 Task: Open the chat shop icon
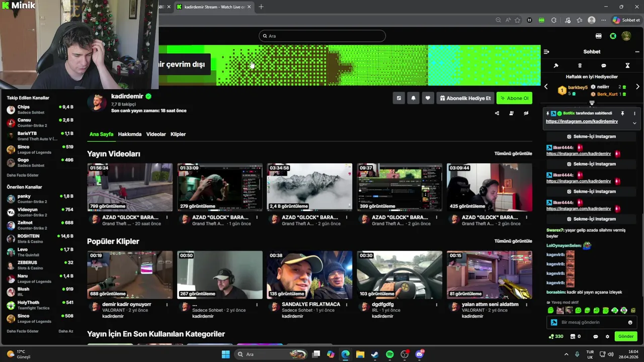coord(576,336)
